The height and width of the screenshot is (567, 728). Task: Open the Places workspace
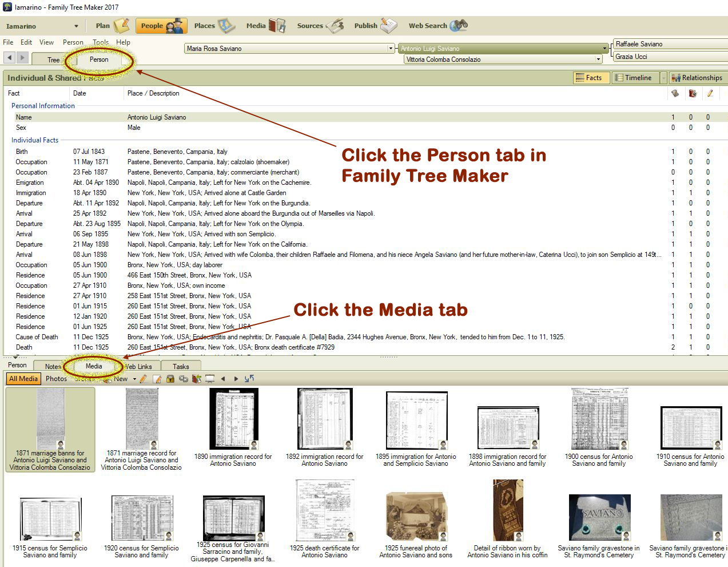(x=214, y=26)
